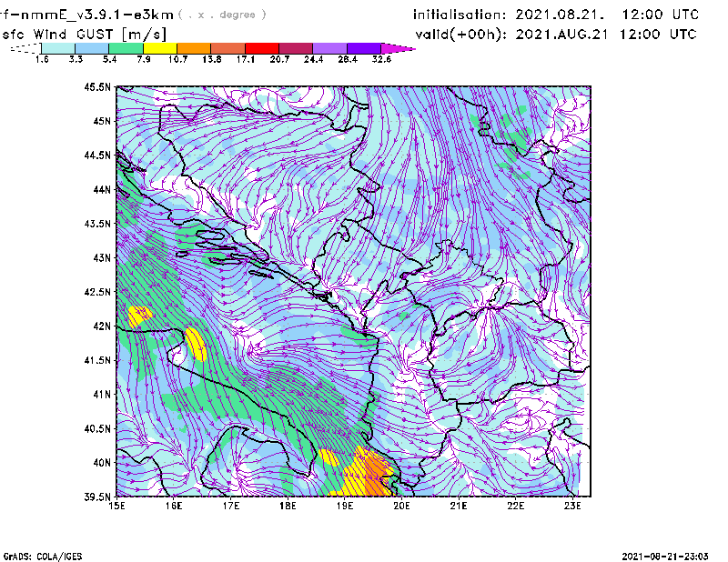Click the 'sfc Wind GUST [m/s]' title
Image resolution: width=728 pixels, height=562 pixels.
pyautogui.click(x=84, y=35)
